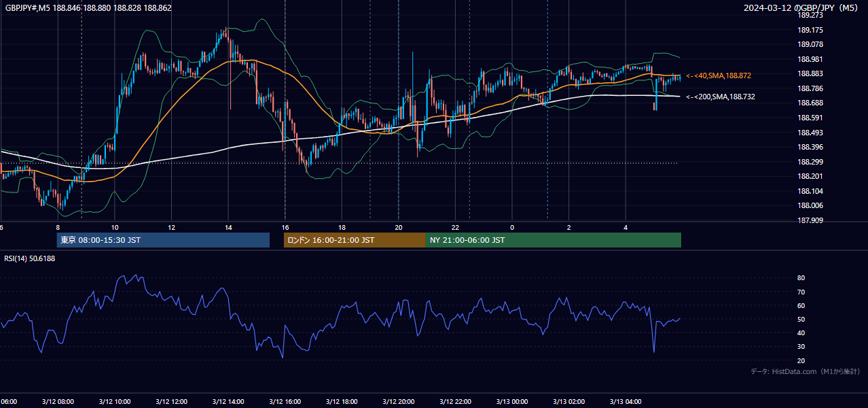Click the RSI 20 level label
868x408 pixels.
coord(801,360)
